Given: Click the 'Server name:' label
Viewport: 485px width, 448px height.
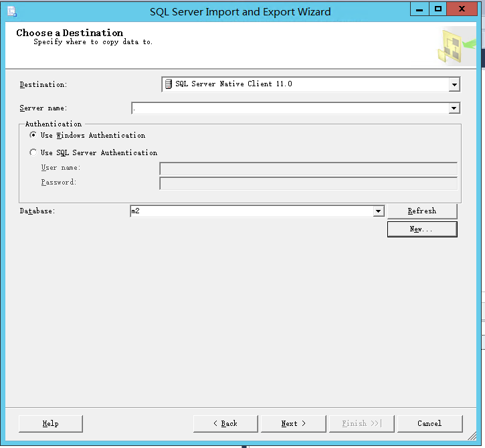Looking at the screenshot, I should (43, 108).
